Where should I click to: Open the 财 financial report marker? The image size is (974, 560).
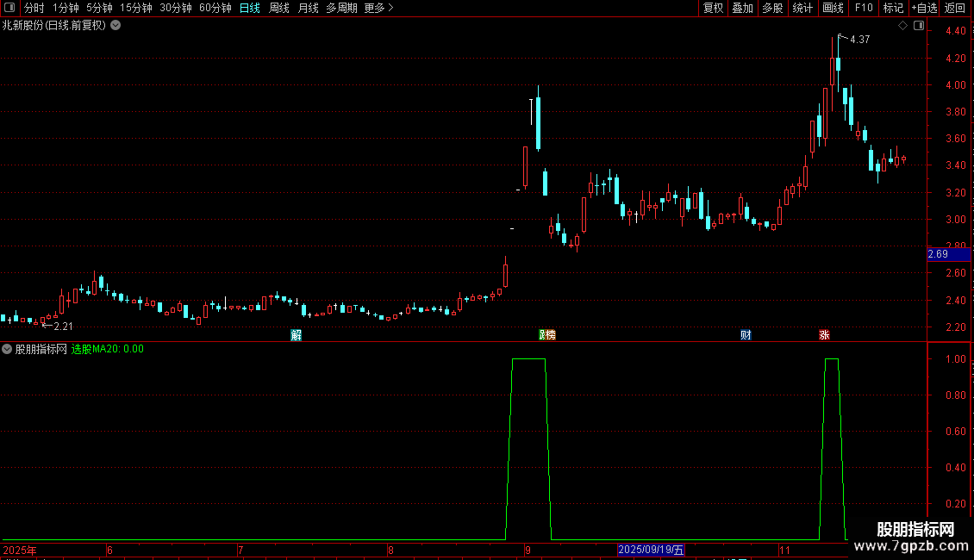[x=746, y=335]
